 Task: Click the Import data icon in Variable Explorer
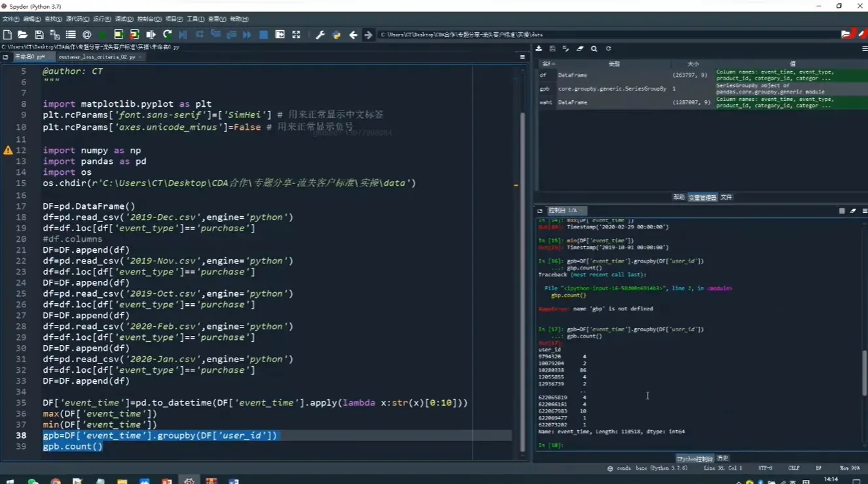[x=539, y=48]
